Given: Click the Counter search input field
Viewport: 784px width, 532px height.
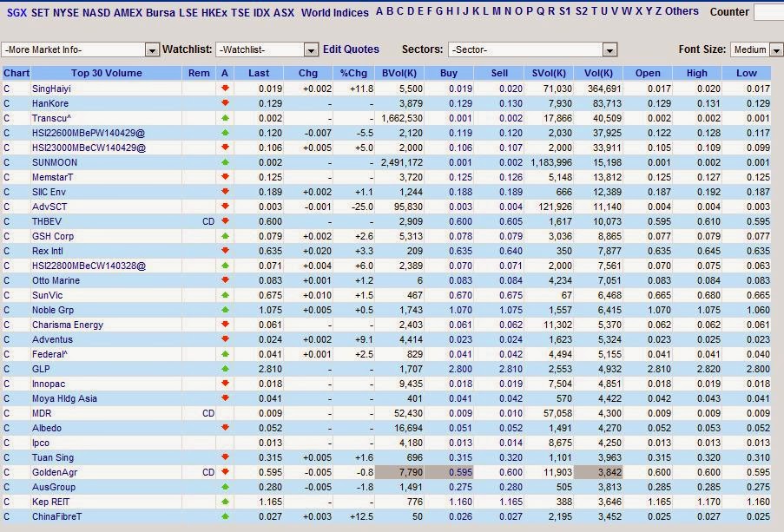Looking at the screenshot, I should point(768,12).
